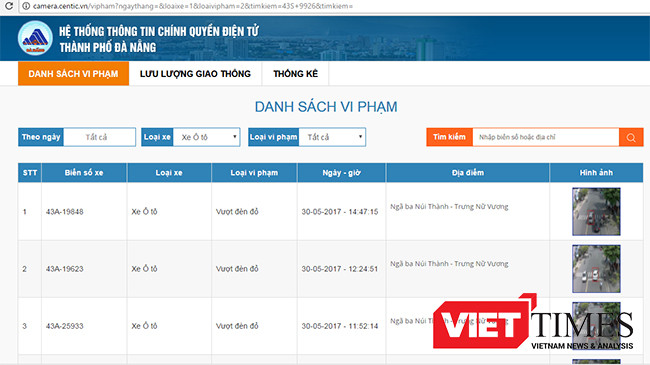
Task: Click the Hình ảnh column header
Action: pos(596,173)
